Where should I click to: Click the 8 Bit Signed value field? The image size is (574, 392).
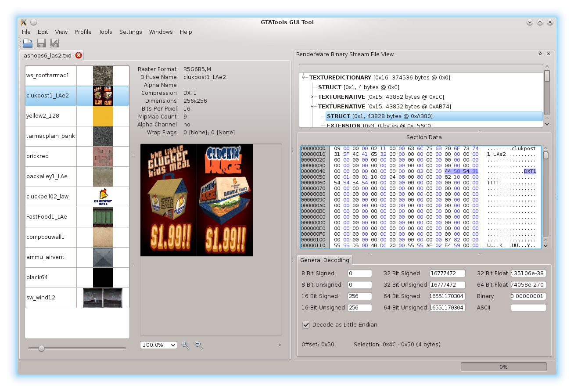(360, 273)
